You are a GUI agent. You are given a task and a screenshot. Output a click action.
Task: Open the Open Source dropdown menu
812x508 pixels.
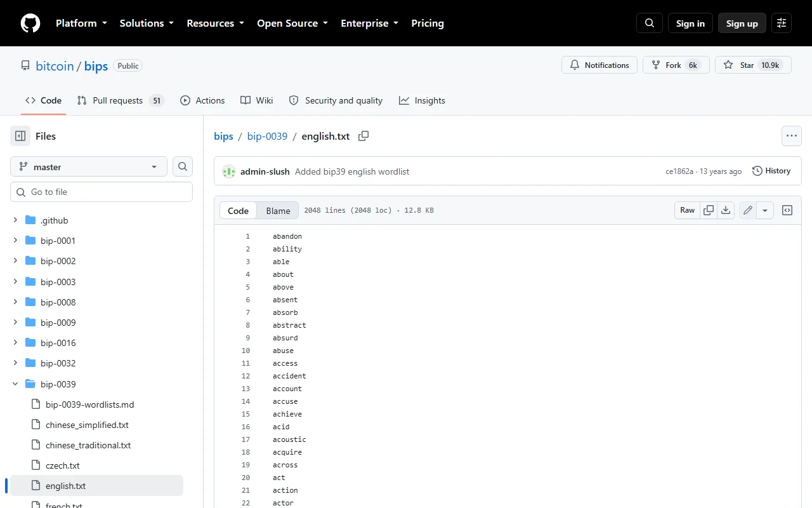coord(292,23)
